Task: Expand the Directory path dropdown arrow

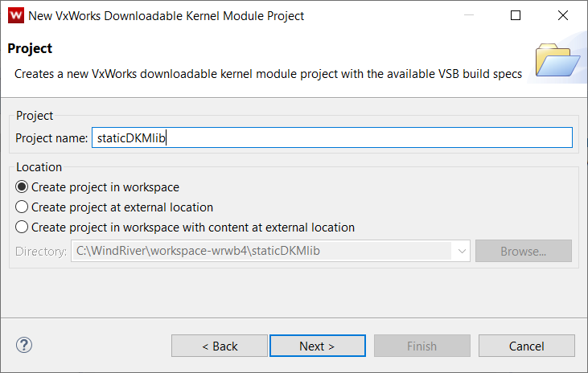Action: (x=462, y=251)
